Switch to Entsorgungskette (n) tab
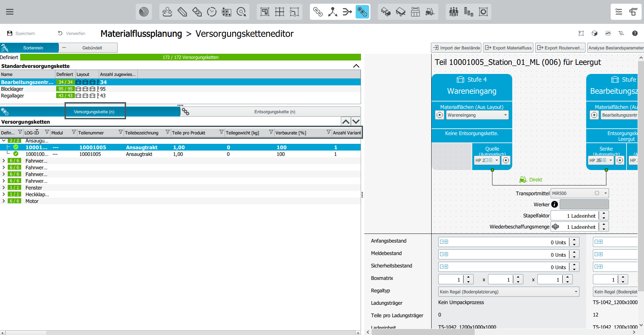This screenshot has height=335, width=644. [274, 112]
